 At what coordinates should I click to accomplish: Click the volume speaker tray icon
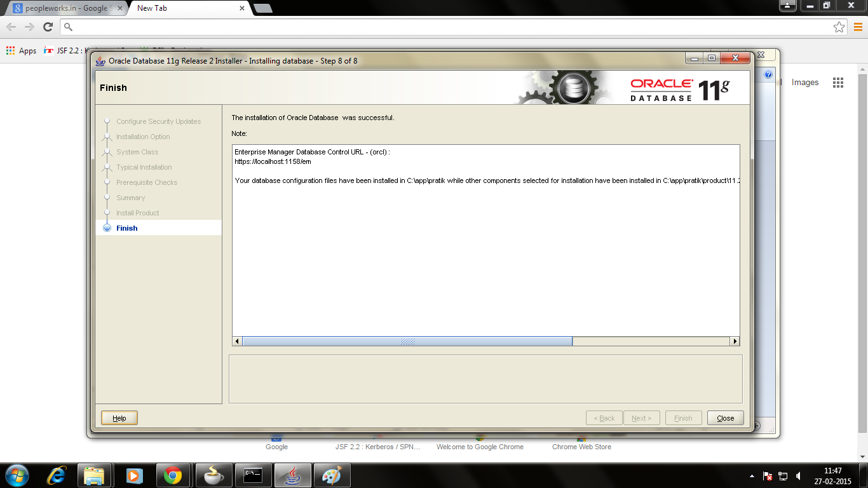tap(799, 476)
